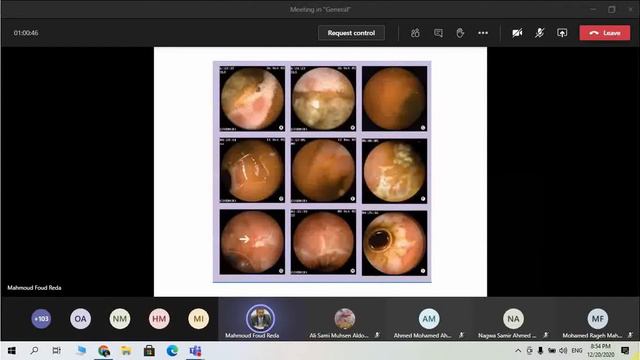Show participants panel icon
This screenshot has width=640, height=360.
click(x=415, y=33)
